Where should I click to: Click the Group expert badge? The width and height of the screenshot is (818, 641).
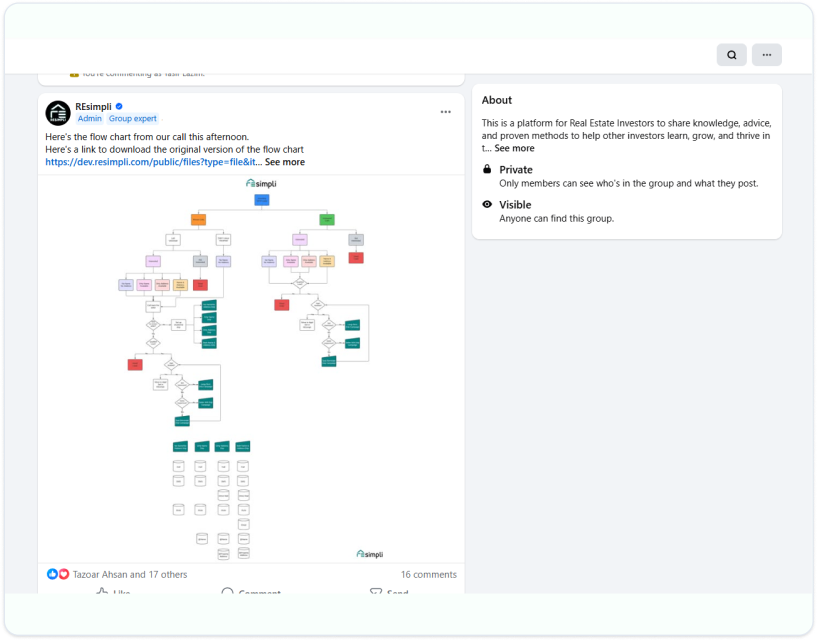point(133,119)
